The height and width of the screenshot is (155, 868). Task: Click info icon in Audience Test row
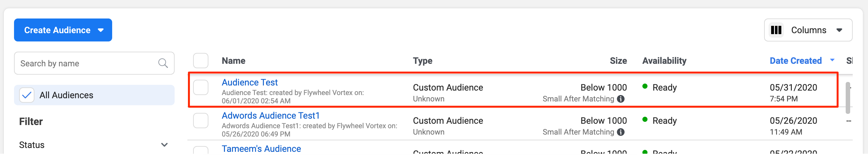(621, 99)
